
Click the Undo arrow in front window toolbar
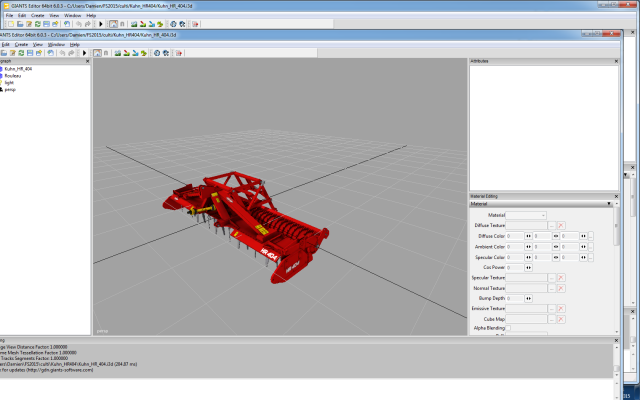pyautogui.click(x=62, y=53)
